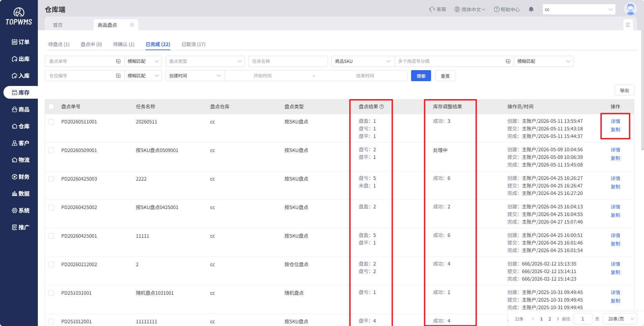
Task: Switch to the 盘点中 (0) tab
Action: pos(91,44)
